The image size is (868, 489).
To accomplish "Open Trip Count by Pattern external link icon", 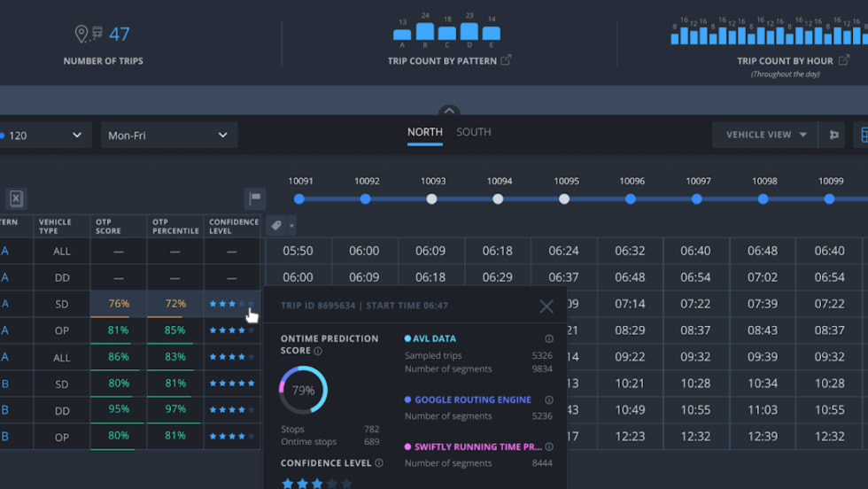I will (x=506, y=60).
